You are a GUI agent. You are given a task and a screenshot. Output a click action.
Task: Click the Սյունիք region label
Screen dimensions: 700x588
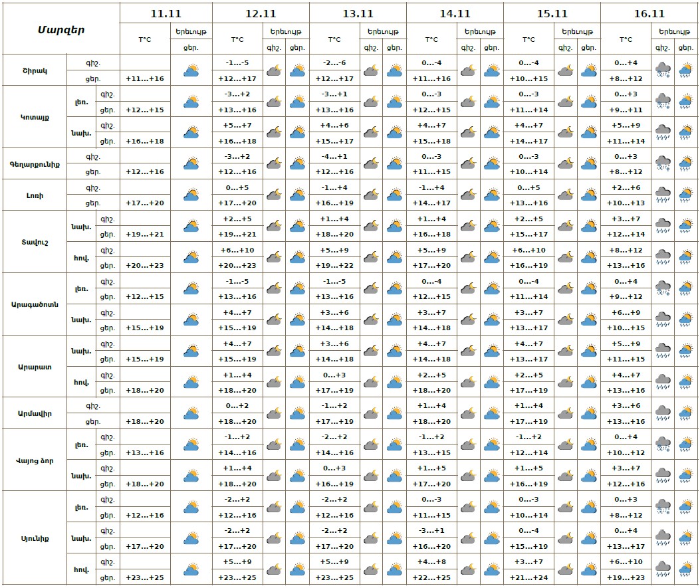coord(32,538)
